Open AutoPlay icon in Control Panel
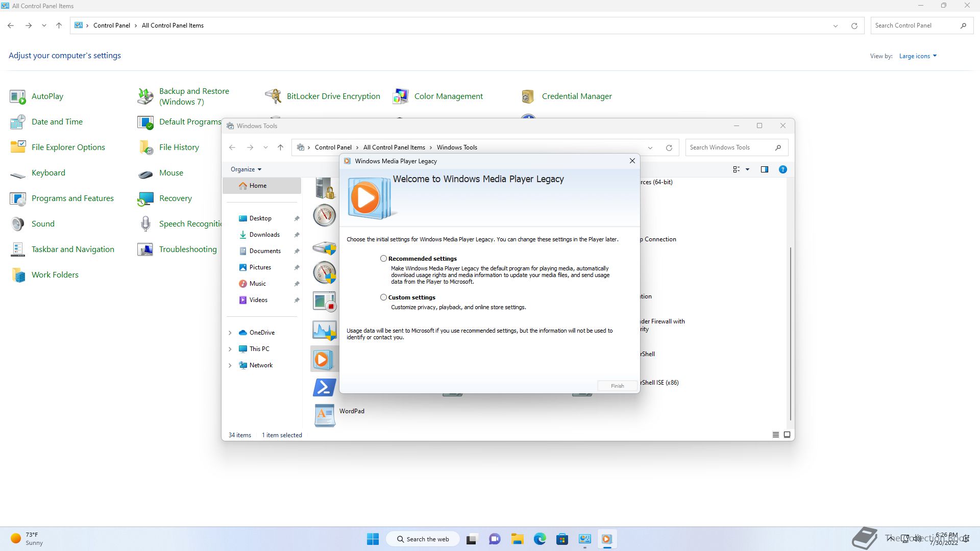The image size is (980, 551). [18, 96]
